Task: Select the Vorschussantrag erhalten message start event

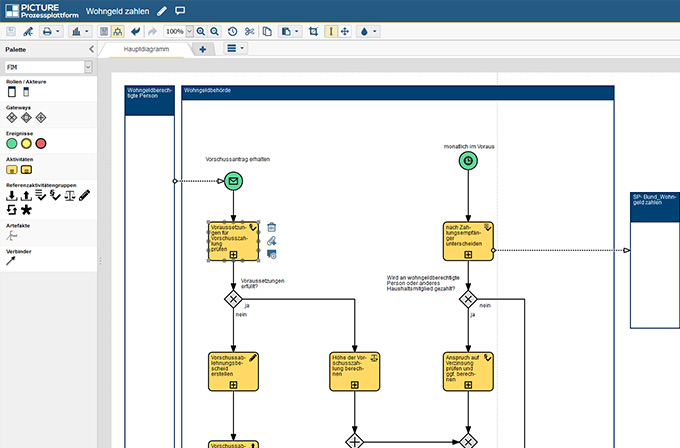Action: click(x=233, y=181)
